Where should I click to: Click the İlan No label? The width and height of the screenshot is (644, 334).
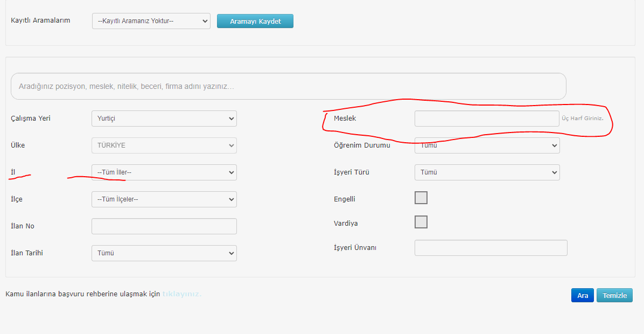pos(22,226)
